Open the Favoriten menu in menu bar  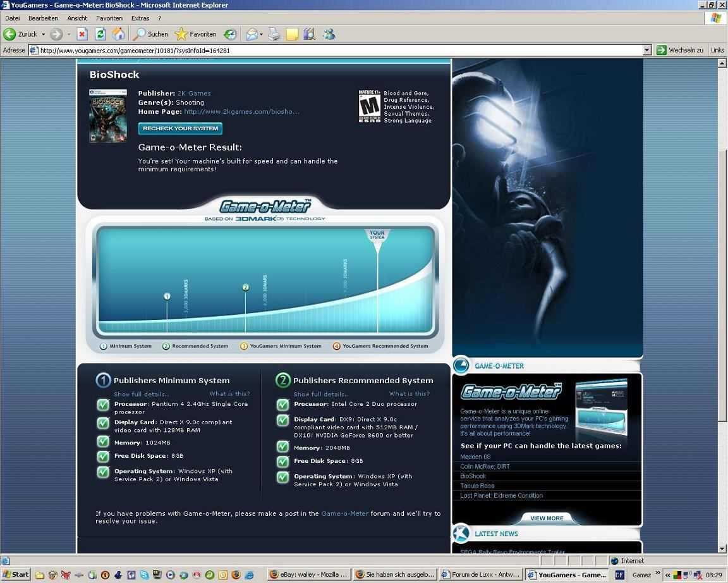(x=109, y=18)
